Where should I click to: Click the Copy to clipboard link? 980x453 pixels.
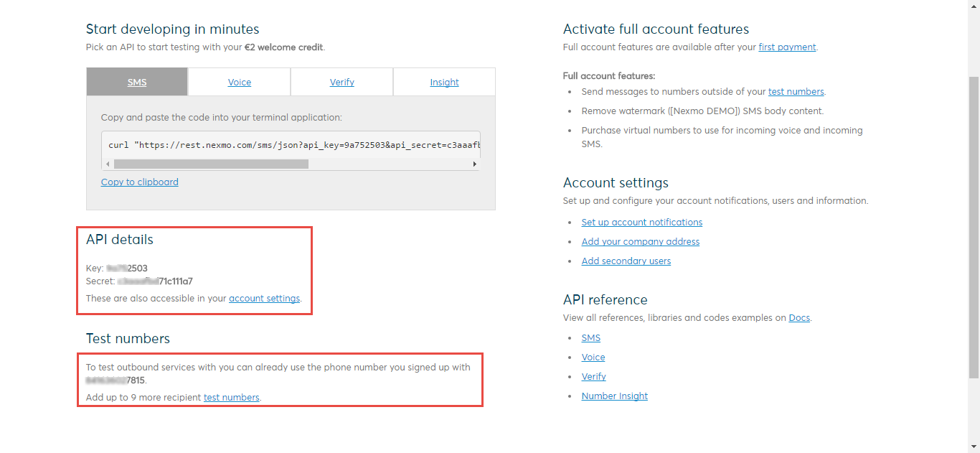point(140,182)
